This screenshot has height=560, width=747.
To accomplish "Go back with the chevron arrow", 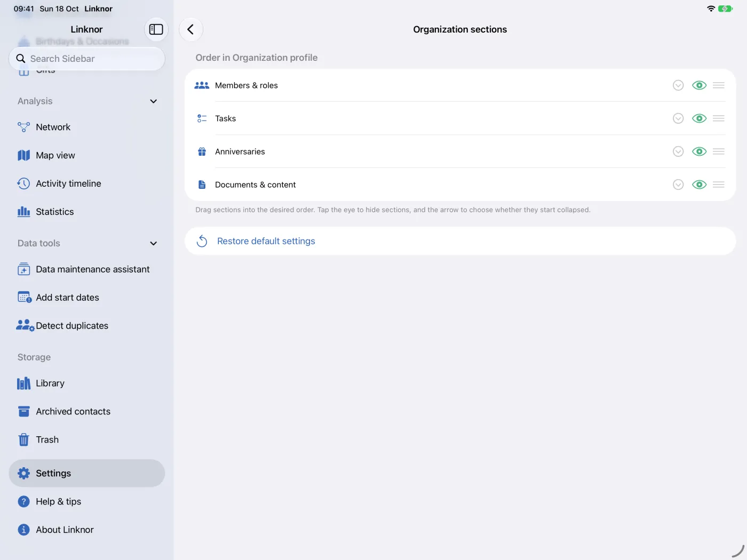I will (x=191, y=29).
